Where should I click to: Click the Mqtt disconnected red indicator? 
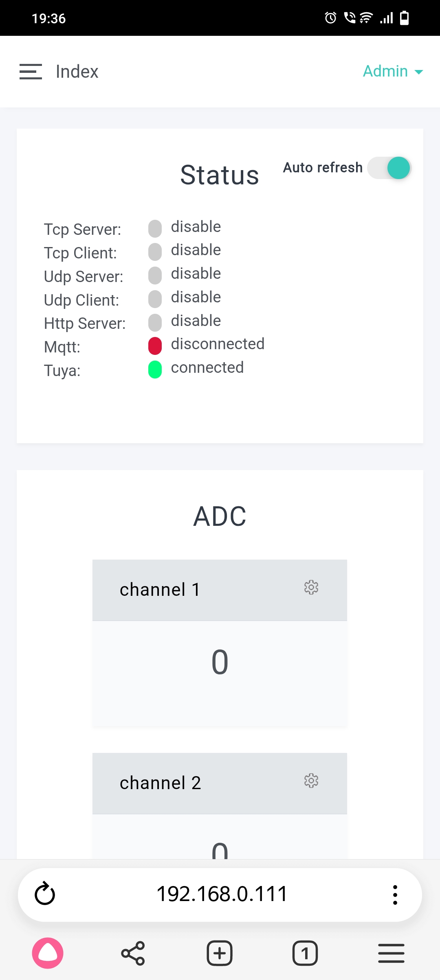[x=155, y=346]
